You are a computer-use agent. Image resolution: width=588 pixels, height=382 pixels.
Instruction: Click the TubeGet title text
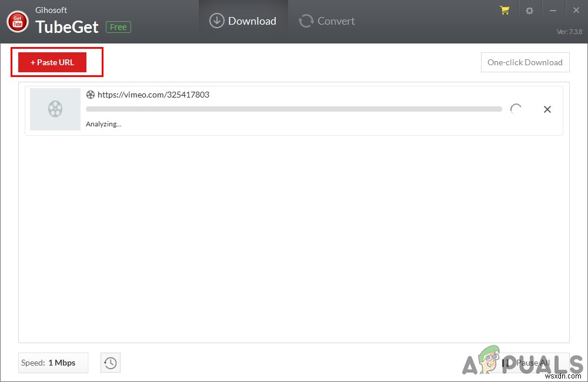click(x=67, y=27)
